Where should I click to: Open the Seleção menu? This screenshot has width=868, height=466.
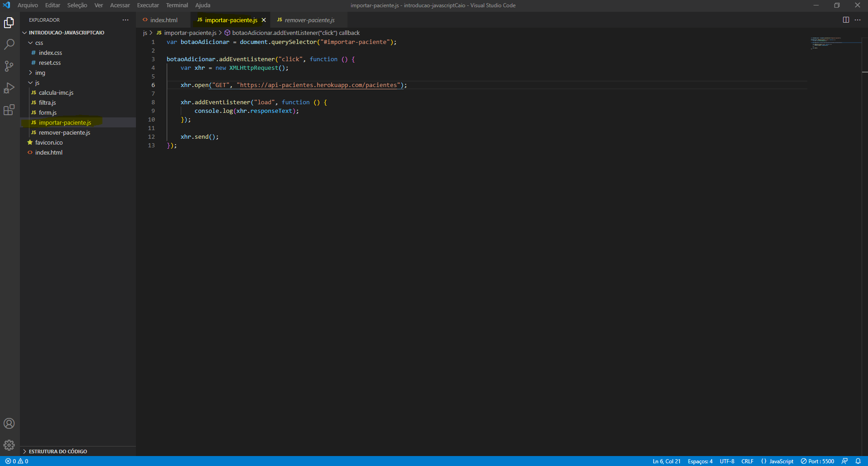click(x=77, y=5)
